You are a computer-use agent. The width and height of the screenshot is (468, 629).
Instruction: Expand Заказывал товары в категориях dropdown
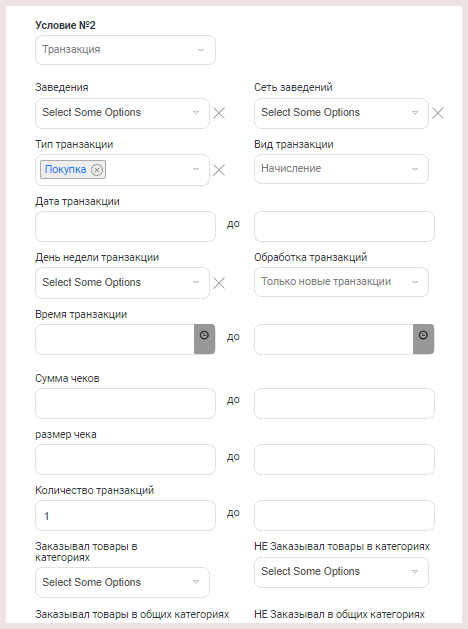[122, 582]
